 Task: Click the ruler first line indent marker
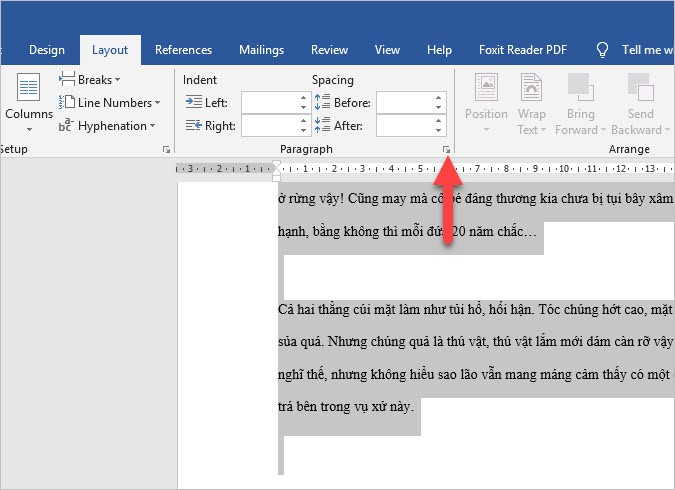(276, 166)
